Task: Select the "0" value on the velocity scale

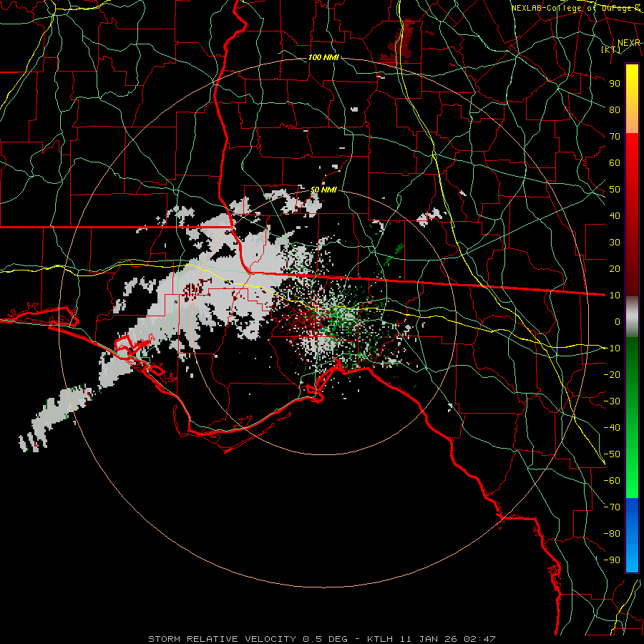Action: [x=618, y=321]
